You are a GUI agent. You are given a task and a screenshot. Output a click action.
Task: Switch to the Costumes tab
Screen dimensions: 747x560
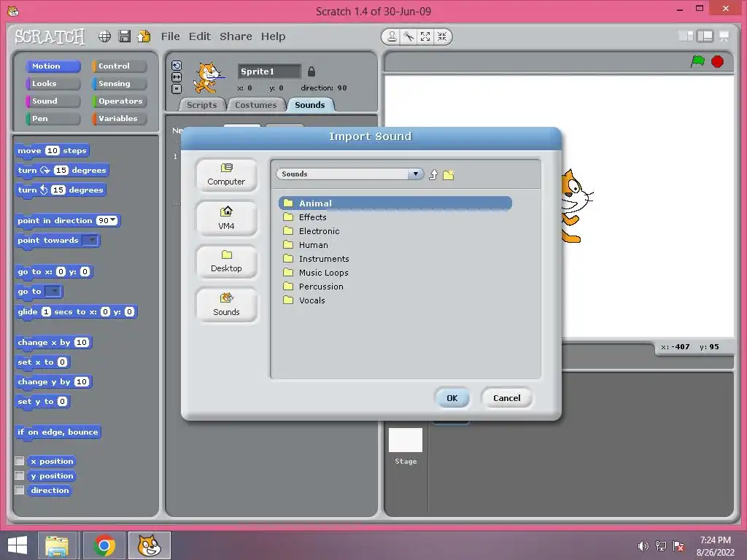(x=256, y=105)
